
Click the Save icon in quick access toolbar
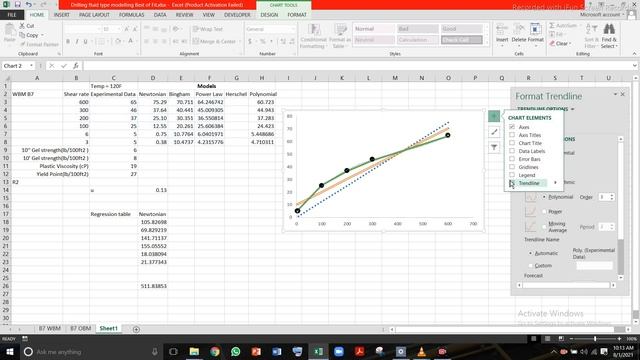point(18,4)
